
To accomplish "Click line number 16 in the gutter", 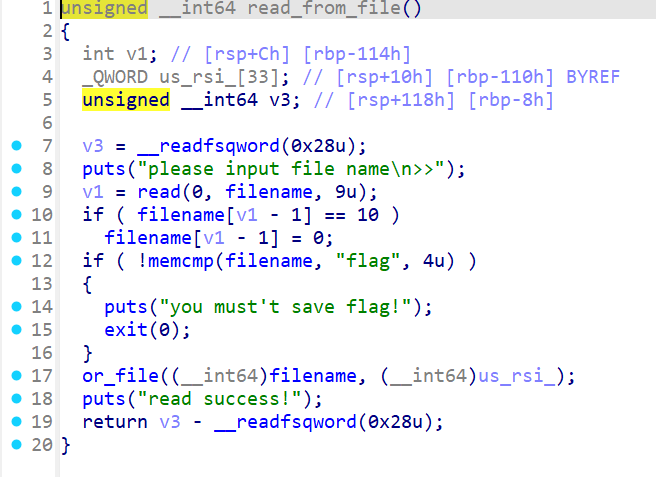I will point(42,353).
